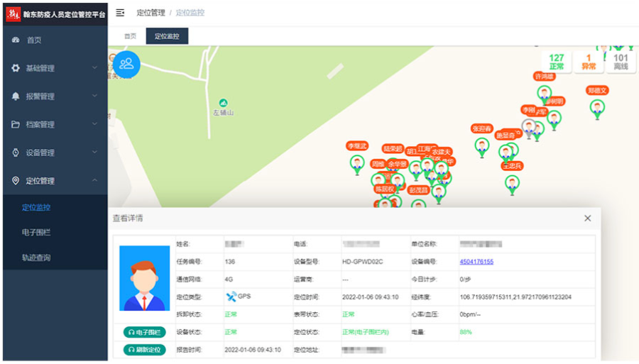Click the 刷新定位 green button

point(144,350)
